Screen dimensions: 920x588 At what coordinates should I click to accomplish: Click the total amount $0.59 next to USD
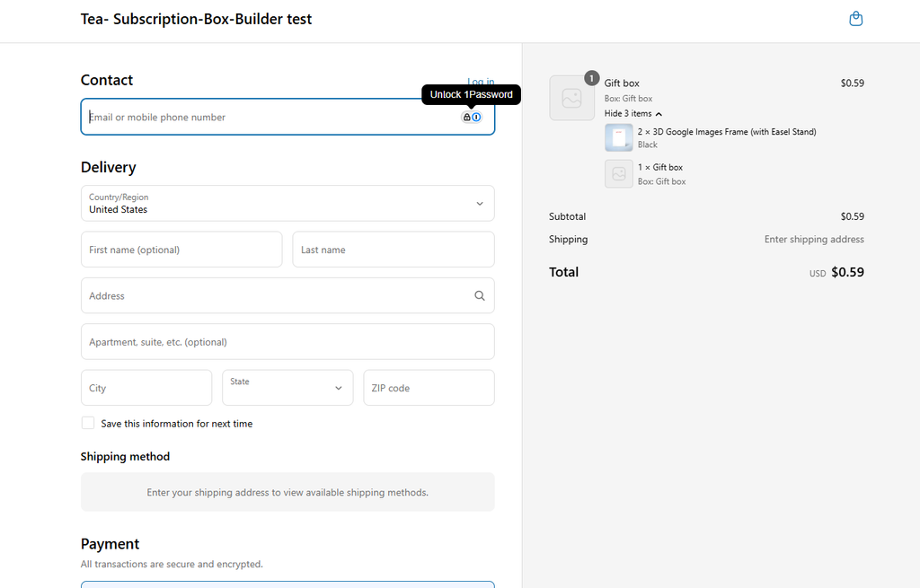(x=848, y=272)
